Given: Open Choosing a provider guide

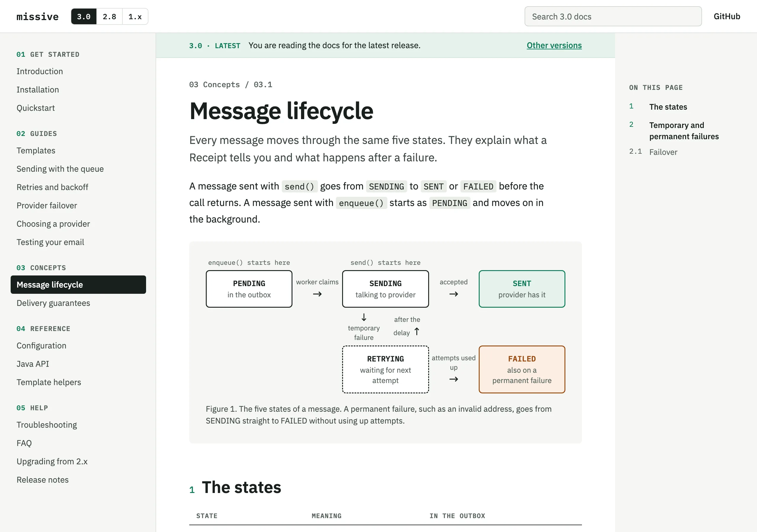Looking at the screenshot, I should pyautogui.click(x=53, y=224).
